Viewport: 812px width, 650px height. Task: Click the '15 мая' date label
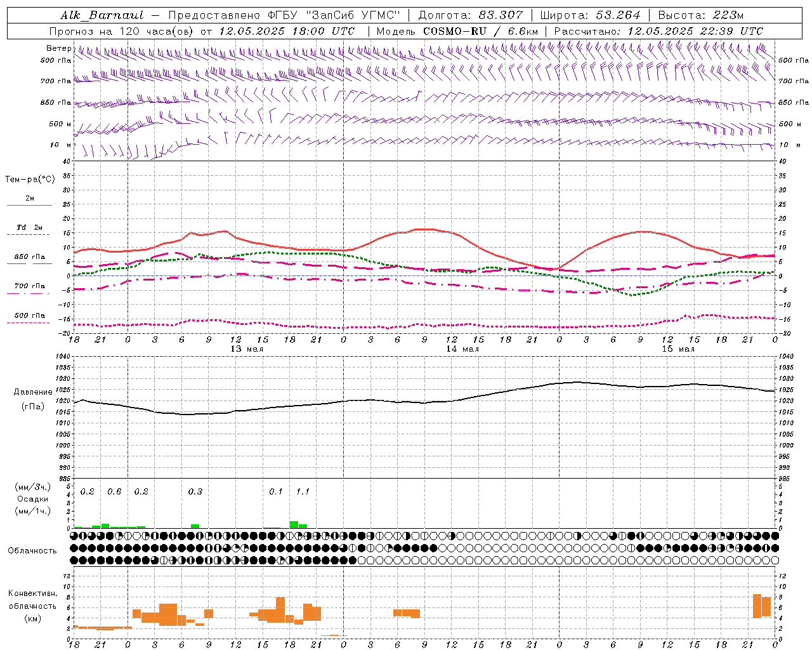(678, 348)
